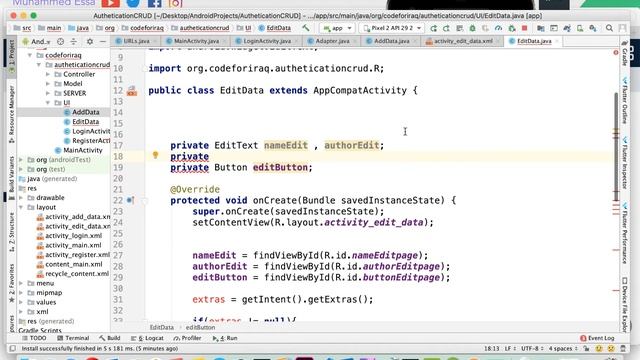Toggle the Build Variants side panel
This screenshot has height=360, width=640.
point(11,177)
